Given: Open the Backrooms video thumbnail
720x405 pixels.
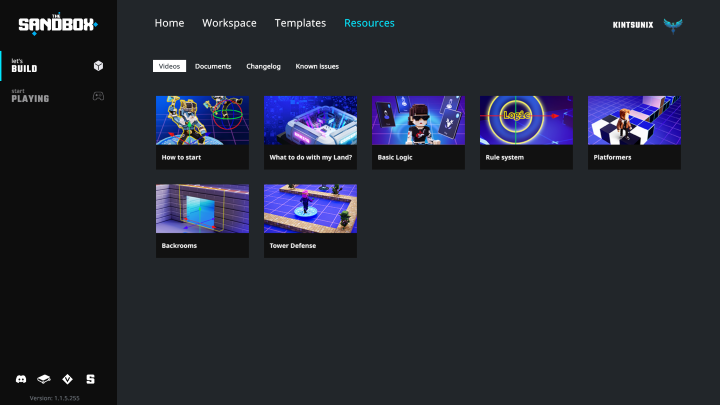Looking at the screenshot, I should [x=202, y=208].
